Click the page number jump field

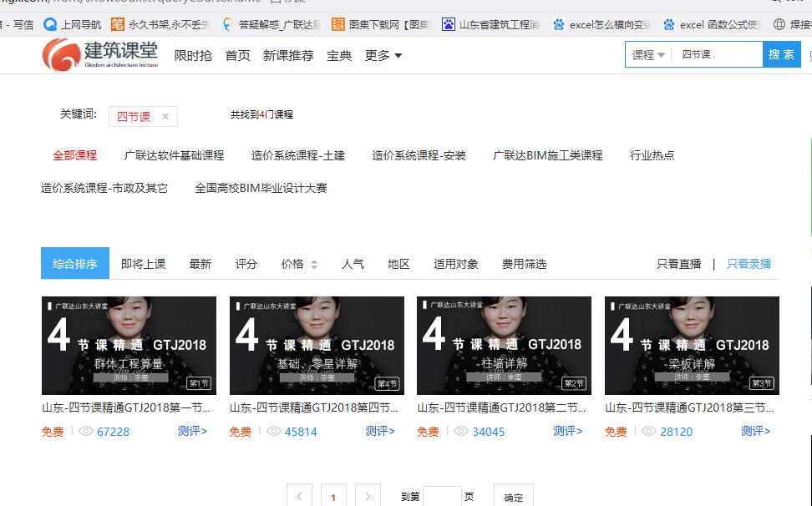click(x=442, y=496)
